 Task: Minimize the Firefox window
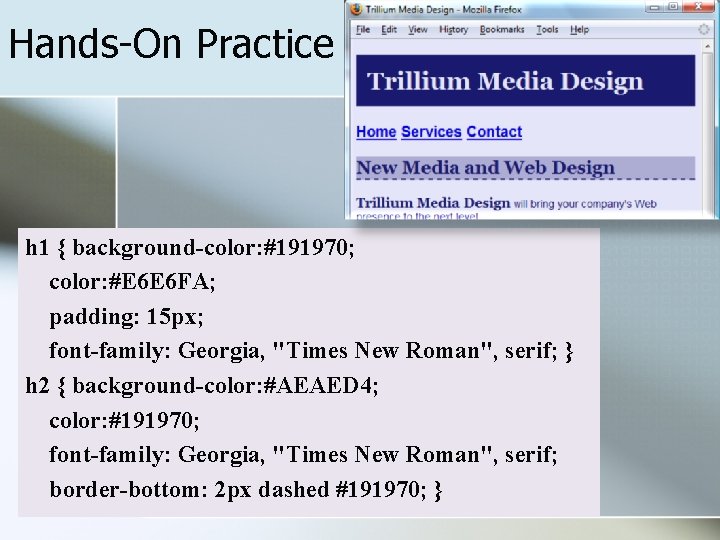(x=655, y=7)
